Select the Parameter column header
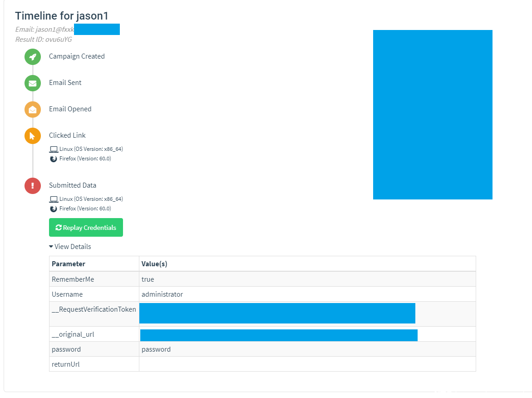Viewport: 532px width, 398px height. [x=69, y=264]
